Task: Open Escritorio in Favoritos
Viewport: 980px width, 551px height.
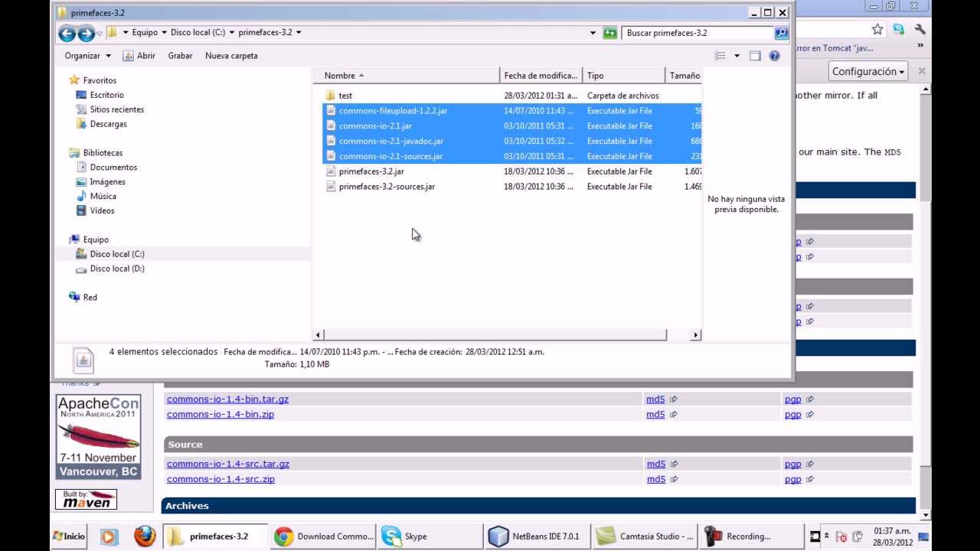Action: pyautogui.click(x=106, y=95)
